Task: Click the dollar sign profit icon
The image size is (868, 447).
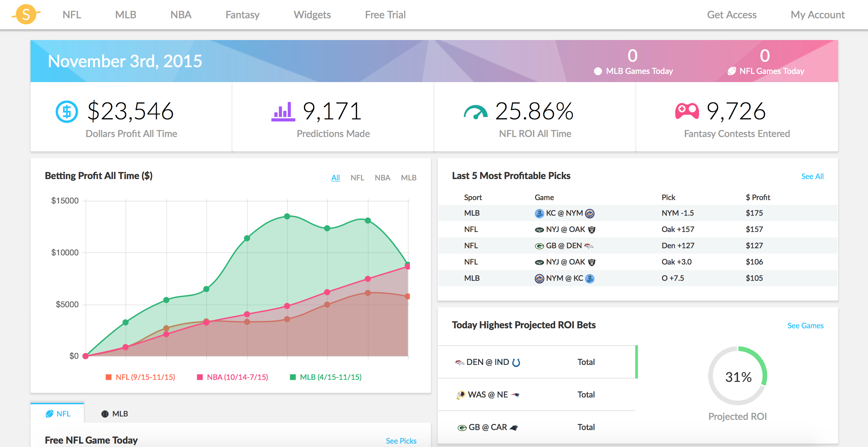Action: tap(67, 112)
